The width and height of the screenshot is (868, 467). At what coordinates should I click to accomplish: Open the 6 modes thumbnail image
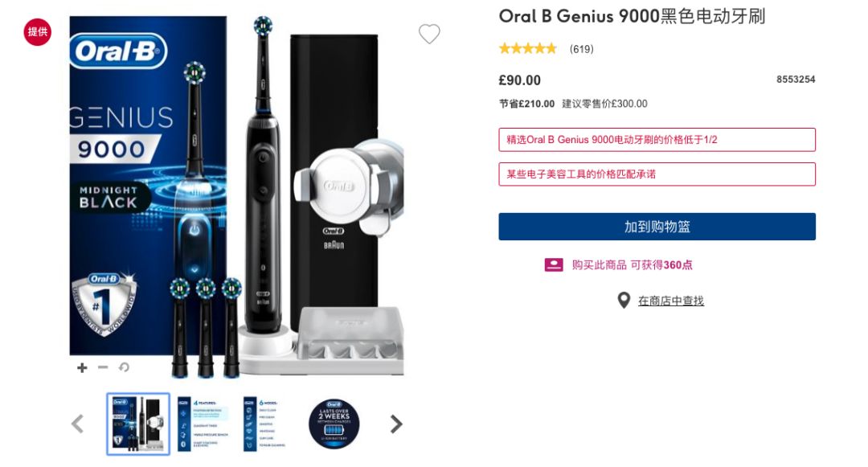pyautogui.click(x=268, y=424)
